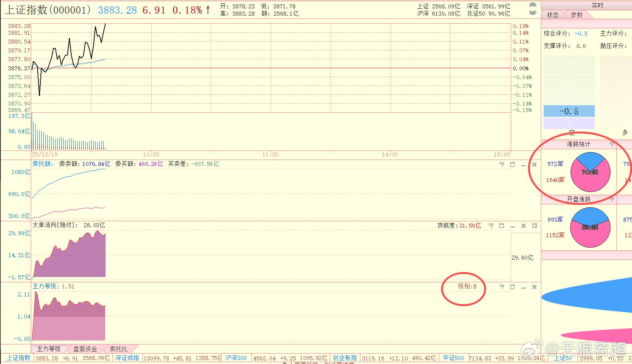The height and width of the screenshot is (364, 632).
Task: Click the 北证50 90.96亿 turnover text
Action: coord(488,14)
